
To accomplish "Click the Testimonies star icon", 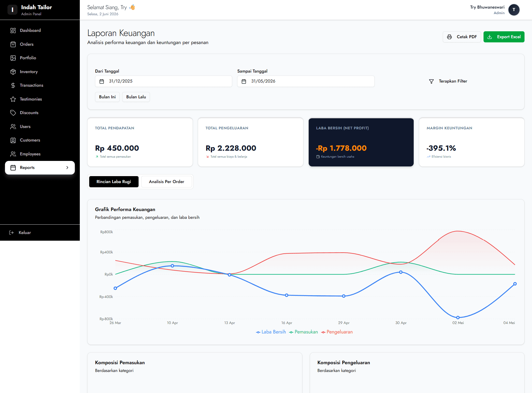I will (13, 99).
